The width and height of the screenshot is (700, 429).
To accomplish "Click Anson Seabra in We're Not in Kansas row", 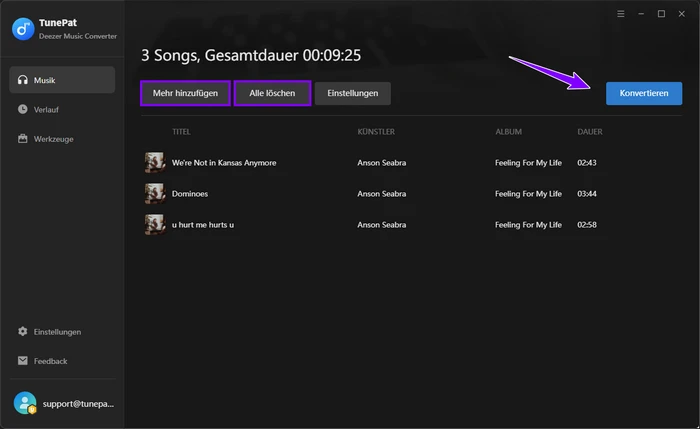I will [x=382, y=163].
